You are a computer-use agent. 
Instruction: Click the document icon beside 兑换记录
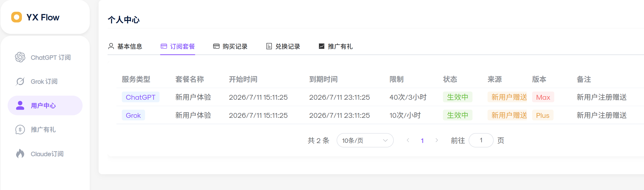(x=269, y=46)
